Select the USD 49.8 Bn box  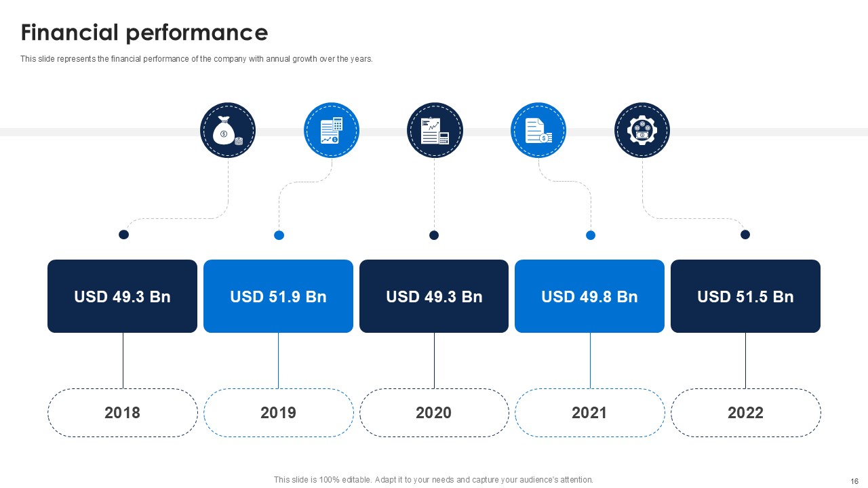tap(590, 296)
